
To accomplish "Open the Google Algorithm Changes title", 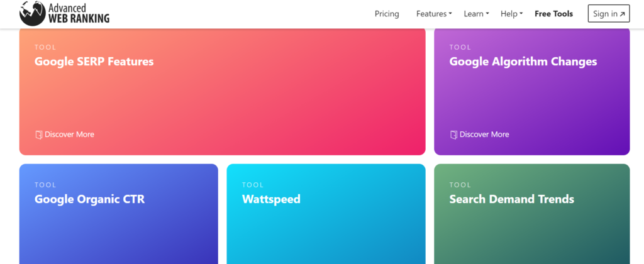I will (523, 62).
